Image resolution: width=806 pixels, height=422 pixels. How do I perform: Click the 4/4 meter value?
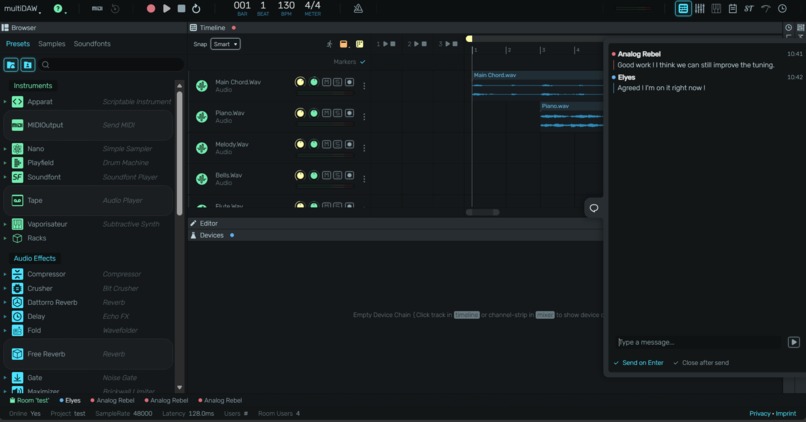click(313, 6)
